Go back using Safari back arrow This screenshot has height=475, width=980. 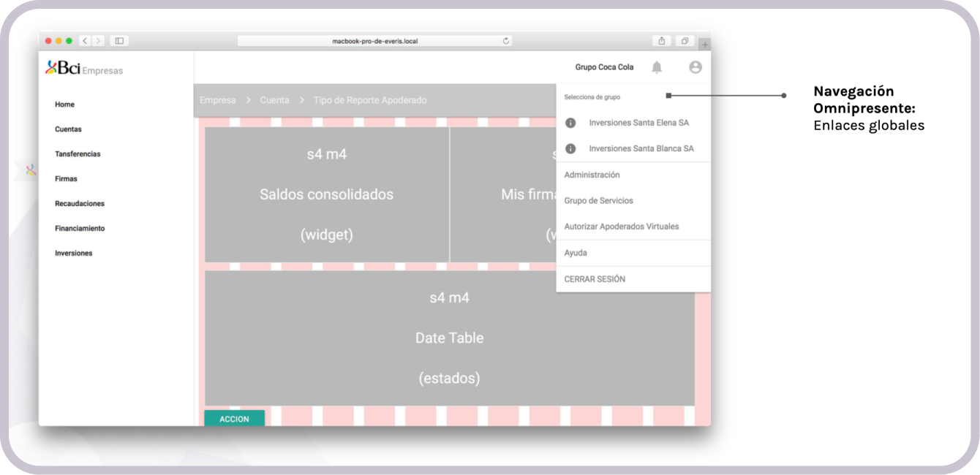(x=85, y=41)
